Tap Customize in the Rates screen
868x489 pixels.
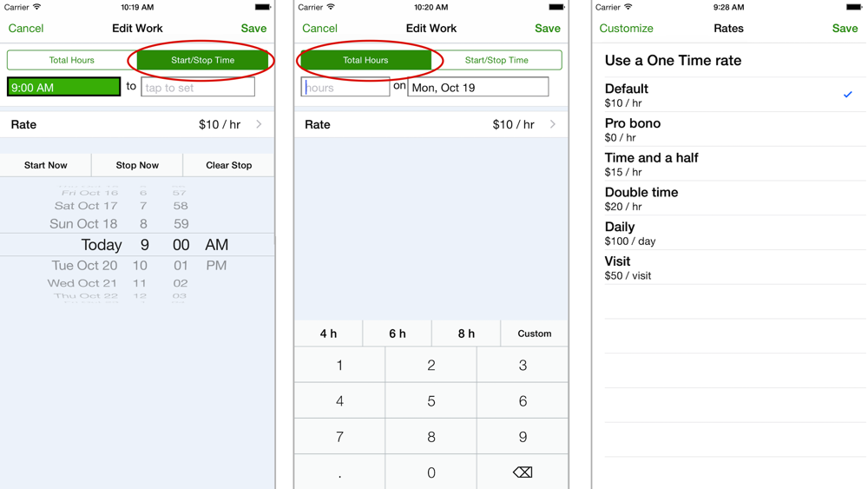click(626, 29)
